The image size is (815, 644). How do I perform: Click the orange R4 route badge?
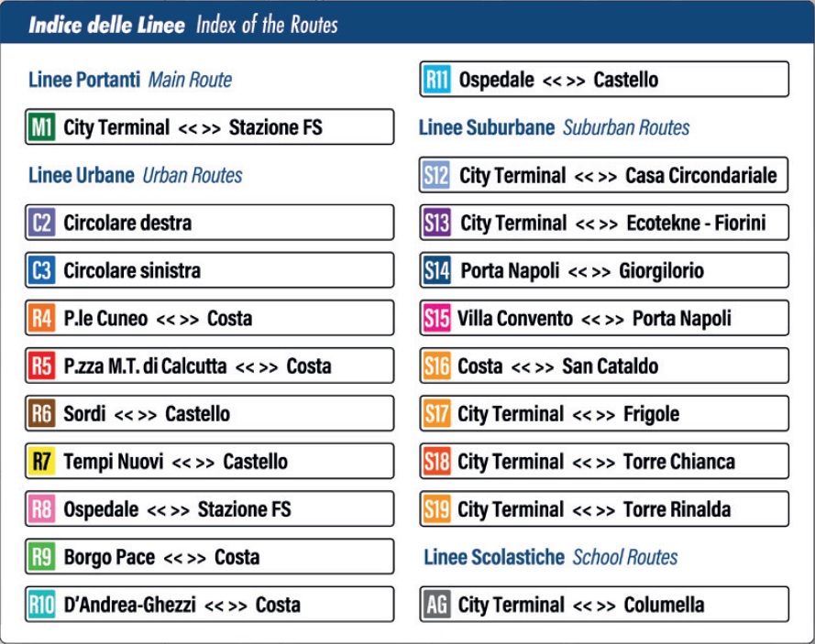[42, 319]
